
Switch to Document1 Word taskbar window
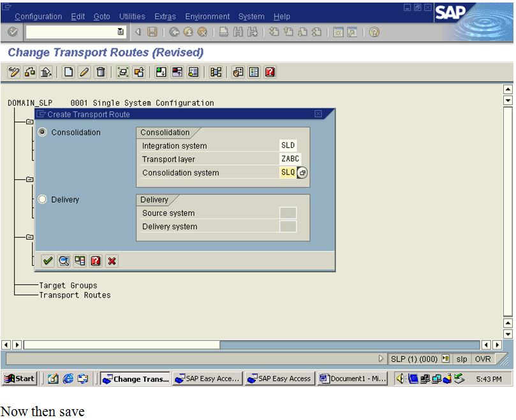[x=352, y=379]
